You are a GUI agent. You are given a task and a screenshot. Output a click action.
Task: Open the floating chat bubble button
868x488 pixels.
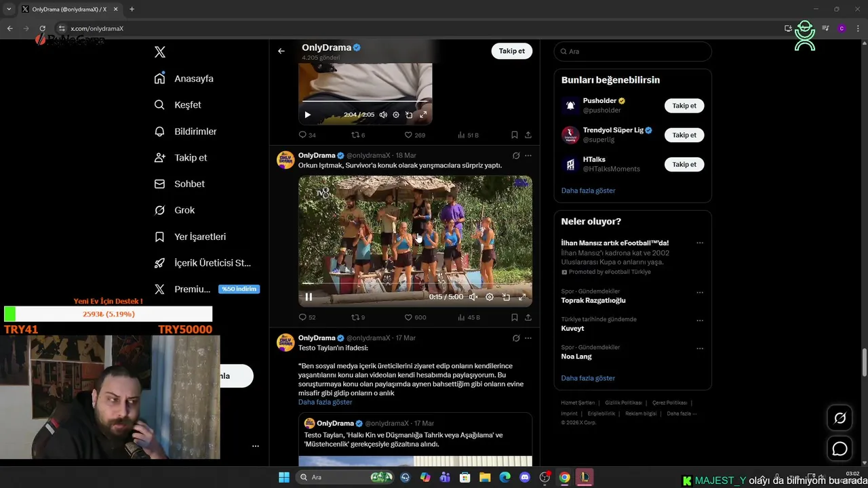[x=840, y=449]
